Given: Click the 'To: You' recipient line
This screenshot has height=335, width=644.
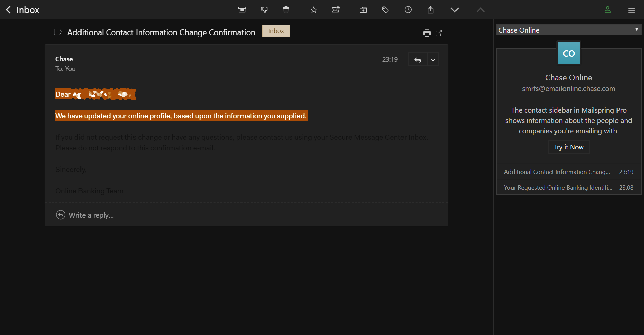Looking at the screenshot, I should (66, 69).
